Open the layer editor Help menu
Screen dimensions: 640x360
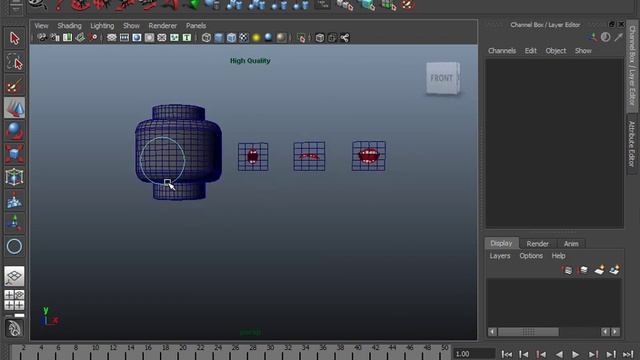[558, 256]
